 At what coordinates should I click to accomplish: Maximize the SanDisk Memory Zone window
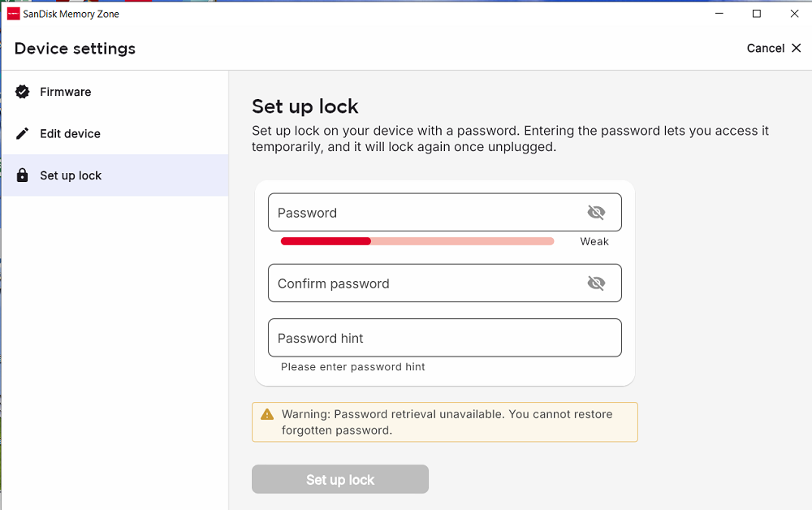pyautogui.click(x=757, y=14)
